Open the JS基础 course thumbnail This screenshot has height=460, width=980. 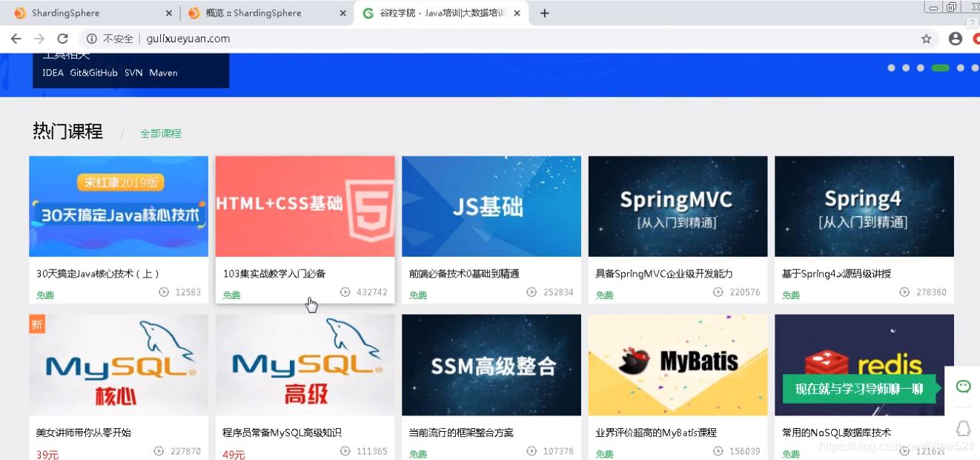click(x=491, y=206)
